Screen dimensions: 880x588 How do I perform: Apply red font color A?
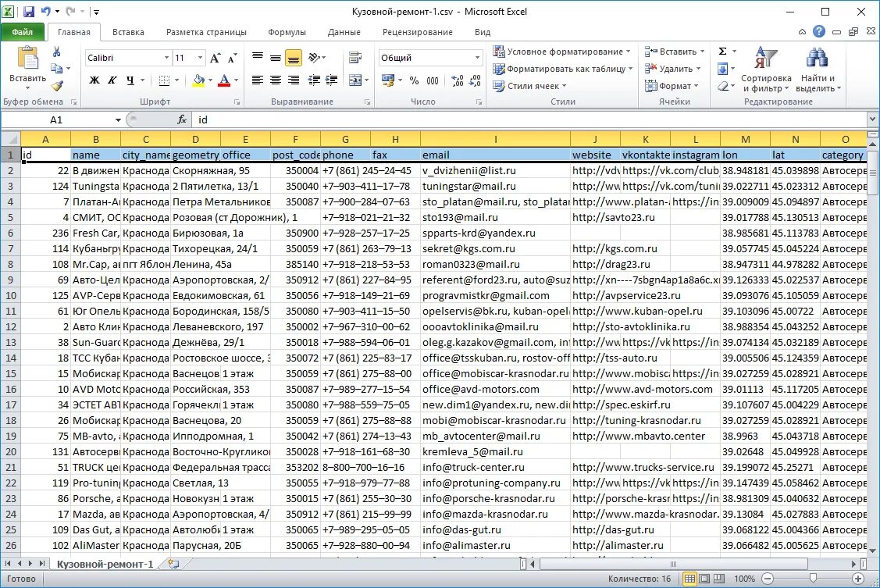[x=224, y=80]
